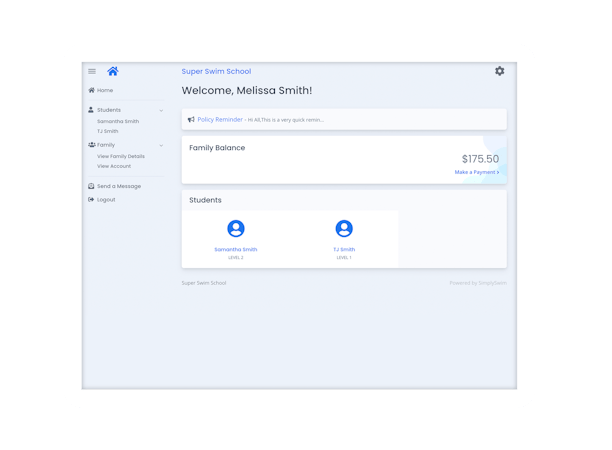612x450 pixels.
Task: Open View Account in the sidebar
Action: [114, 166]
